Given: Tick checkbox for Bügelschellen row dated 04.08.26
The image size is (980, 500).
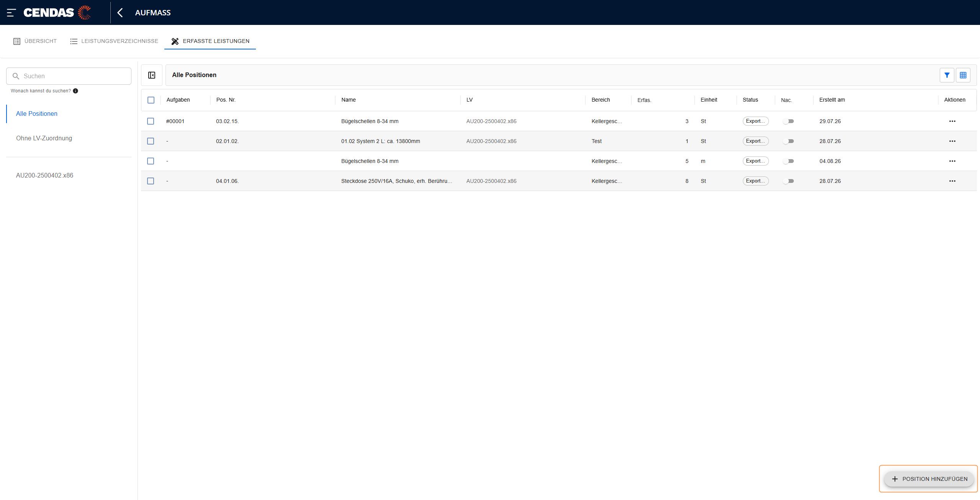Looking at the screenshot, I should [151, 161].
